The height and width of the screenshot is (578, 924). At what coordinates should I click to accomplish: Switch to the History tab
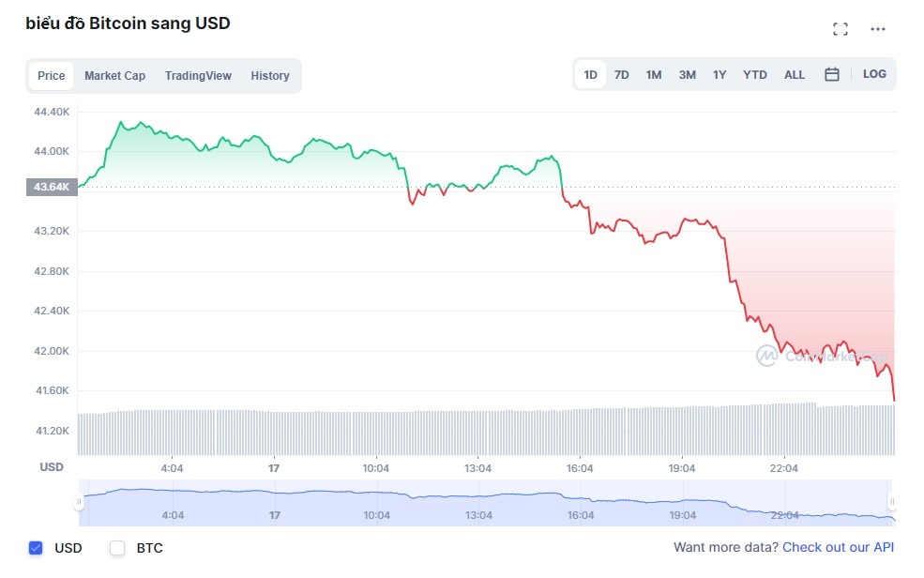[270, 76]
